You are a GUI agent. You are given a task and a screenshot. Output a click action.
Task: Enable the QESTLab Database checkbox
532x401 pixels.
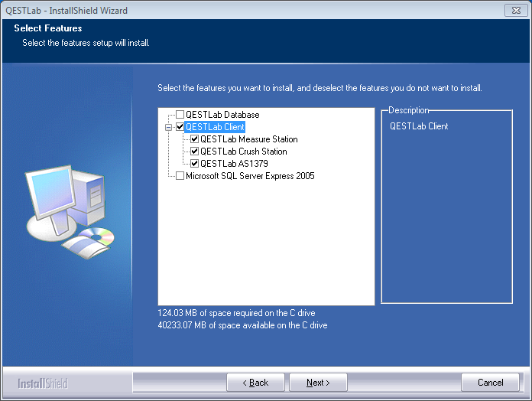click(180, 115)
